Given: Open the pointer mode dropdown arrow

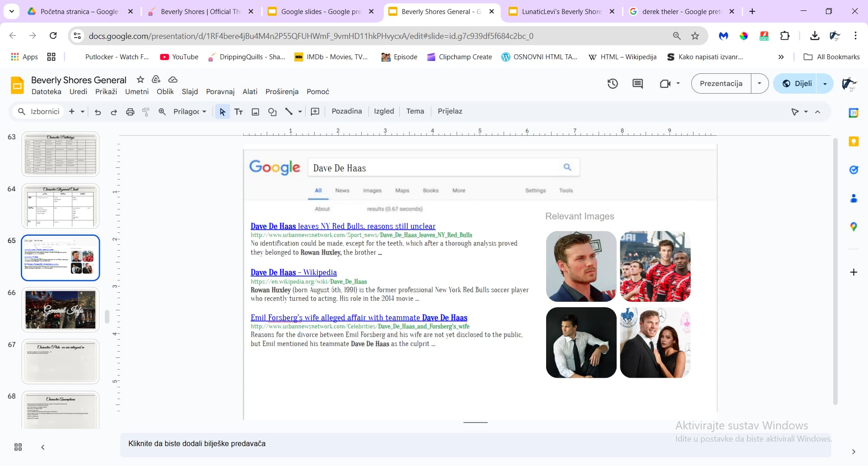Looking at the screenshot, I should (806, 112).
